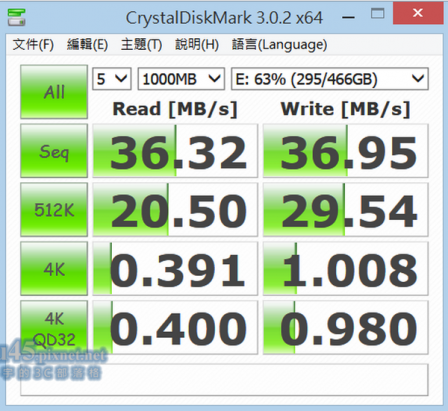Open the 語言(Language) menu
This screenshot has width=448, height=411.
279,44
